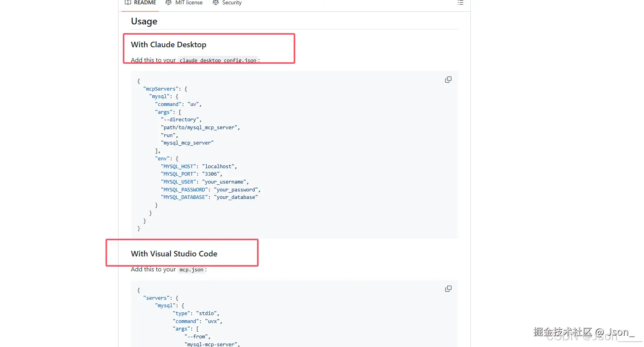Open the MIT license tab label

coord(189,3)
